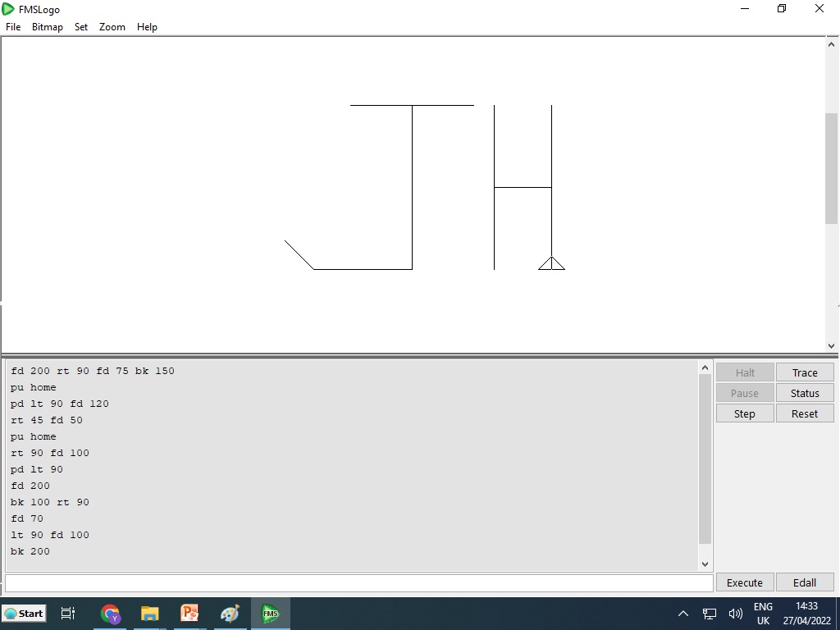
Task: Click the canvas scroll down arrow
Action: click(x=831, y=346)
